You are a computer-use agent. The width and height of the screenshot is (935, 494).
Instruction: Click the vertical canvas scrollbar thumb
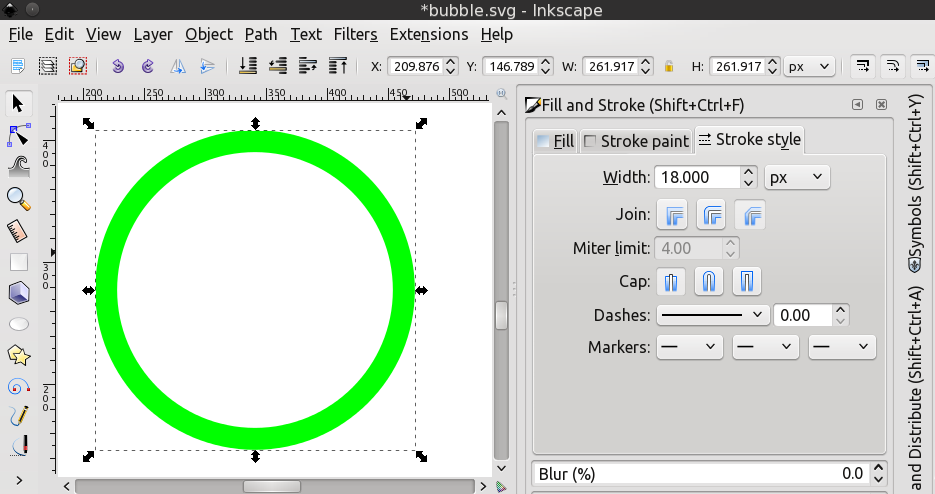click(501, 315)
